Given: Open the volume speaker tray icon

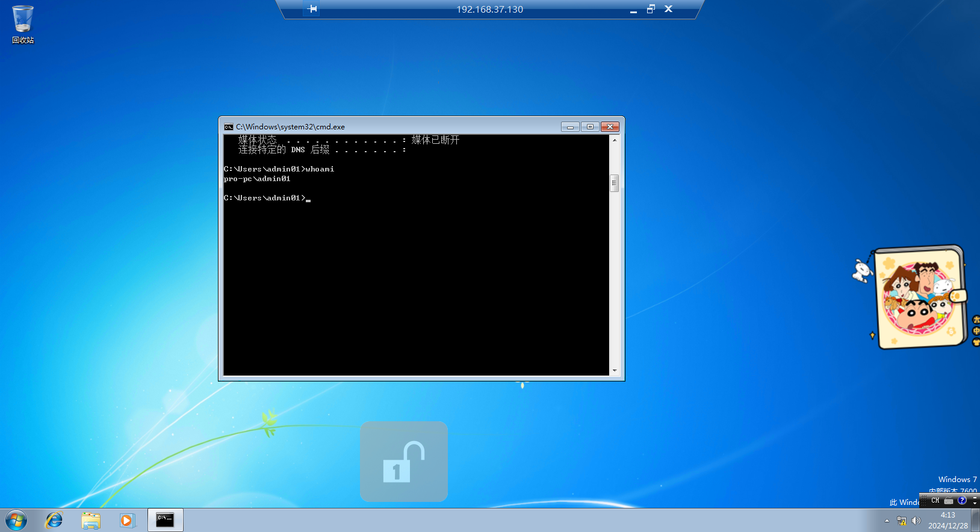Looking at the screenshot, I should click(x=916, y=521).
